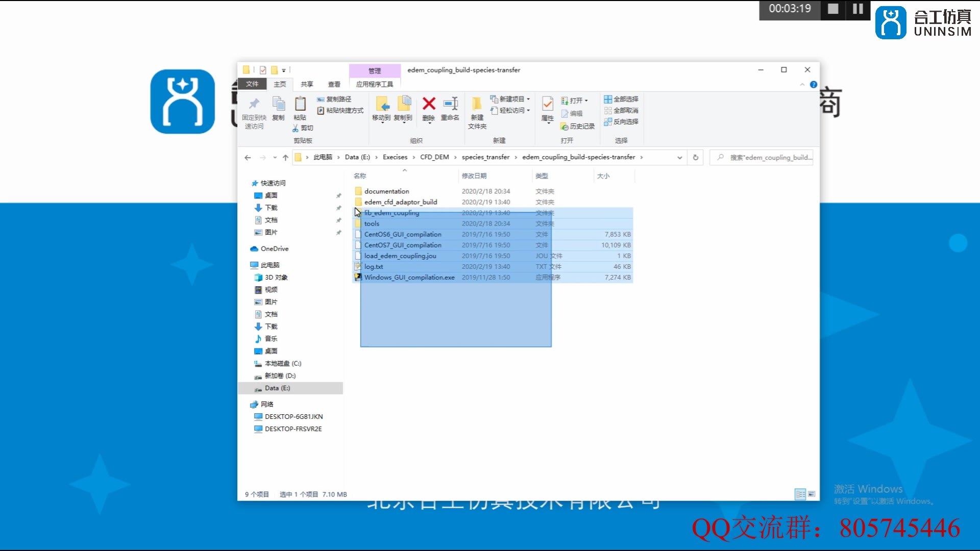Open the Recent locations dropdown arrow

[275, 158]
